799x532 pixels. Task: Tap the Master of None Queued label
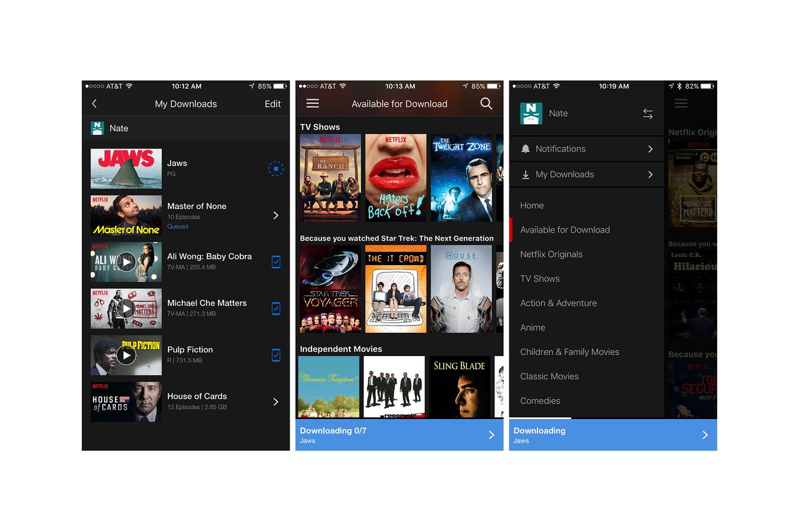(x=177, y=226)
